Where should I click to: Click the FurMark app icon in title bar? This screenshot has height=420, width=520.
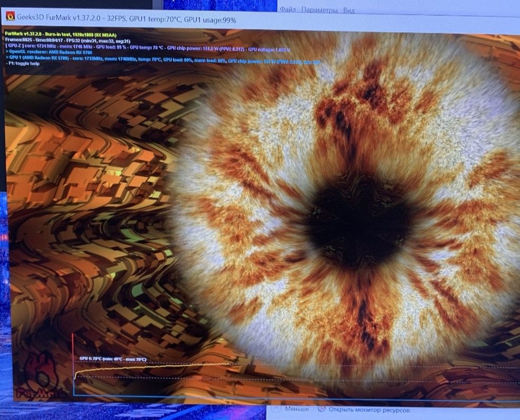tap(10, 18)
